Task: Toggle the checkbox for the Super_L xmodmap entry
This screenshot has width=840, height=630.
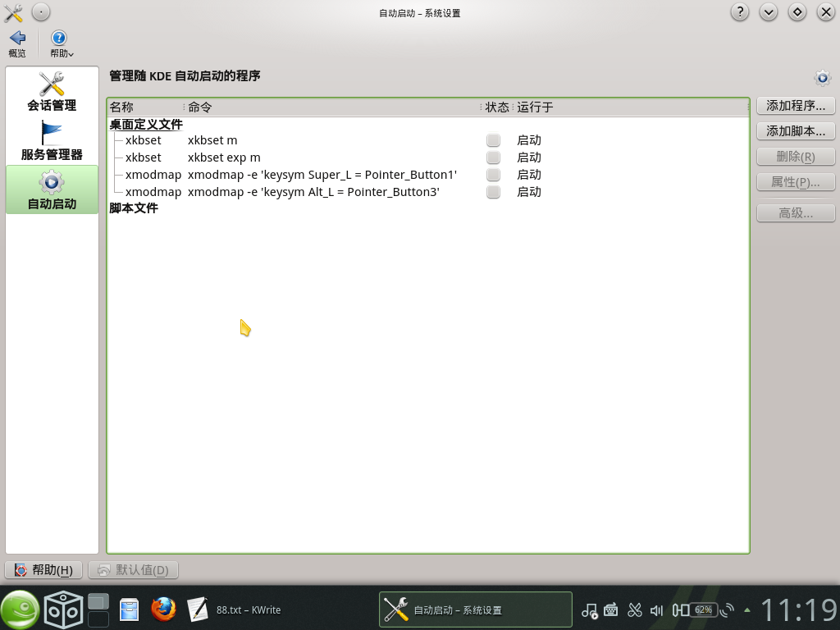Action: click(493, 175)
